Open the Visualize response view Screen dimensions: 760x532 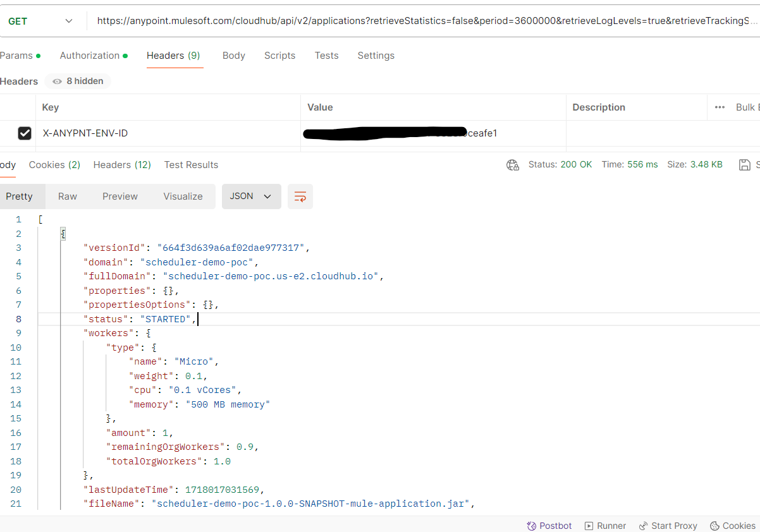(x=183, y=196)
